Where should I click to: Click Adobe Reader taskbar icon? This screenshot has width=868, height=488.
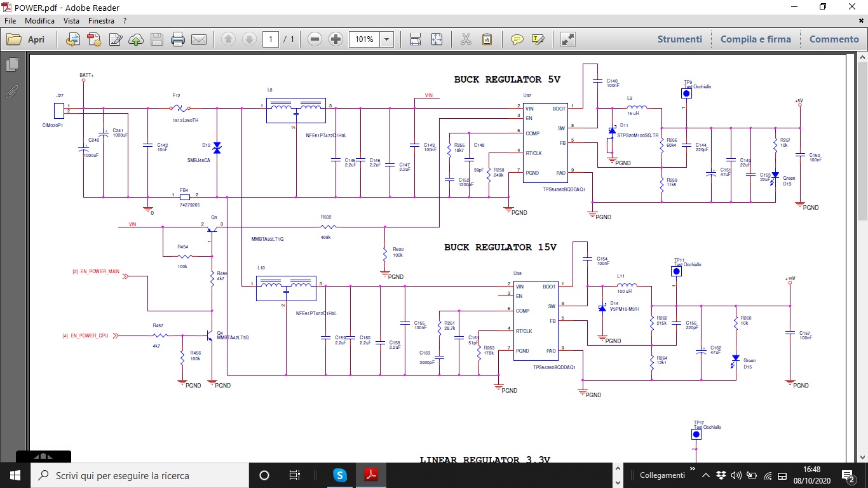point(371,475)
